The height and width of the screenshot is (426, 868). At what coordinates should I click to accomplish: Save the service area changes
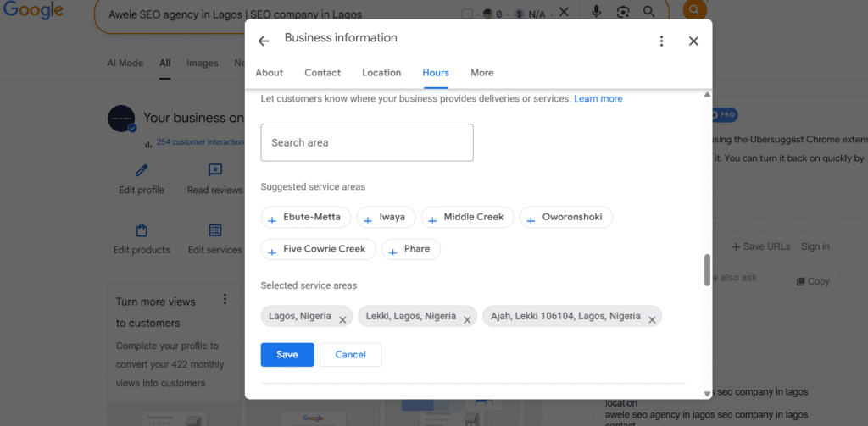(x=287, y=355)
